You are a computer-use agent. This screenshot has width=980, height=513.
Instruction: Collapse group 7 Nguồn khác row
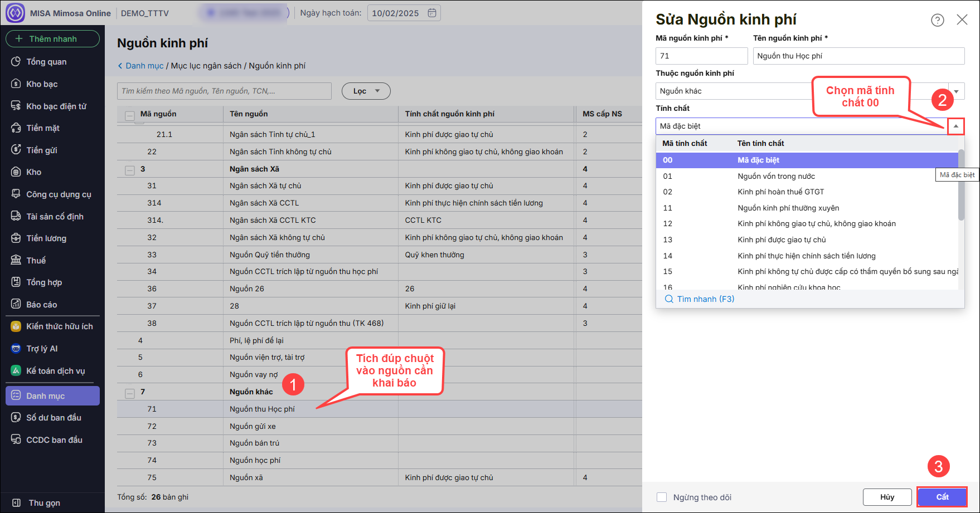click(x=130, y=393)
